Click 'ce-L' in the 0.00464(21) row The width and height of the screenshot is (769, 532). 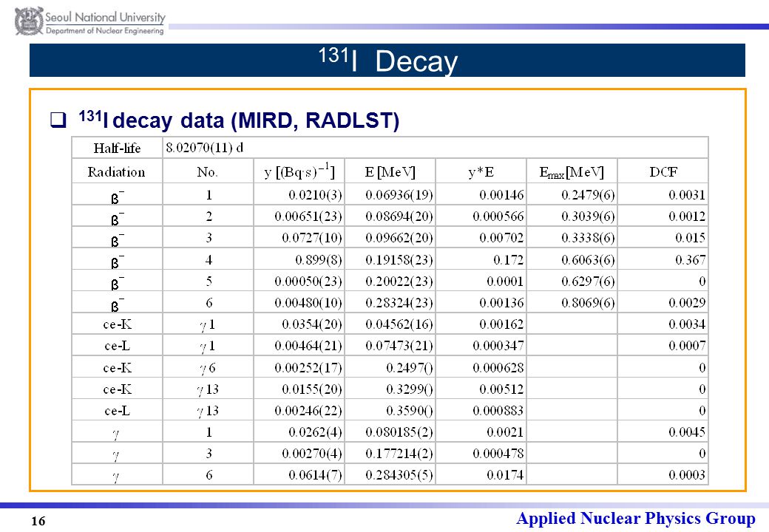click(118, 346)
